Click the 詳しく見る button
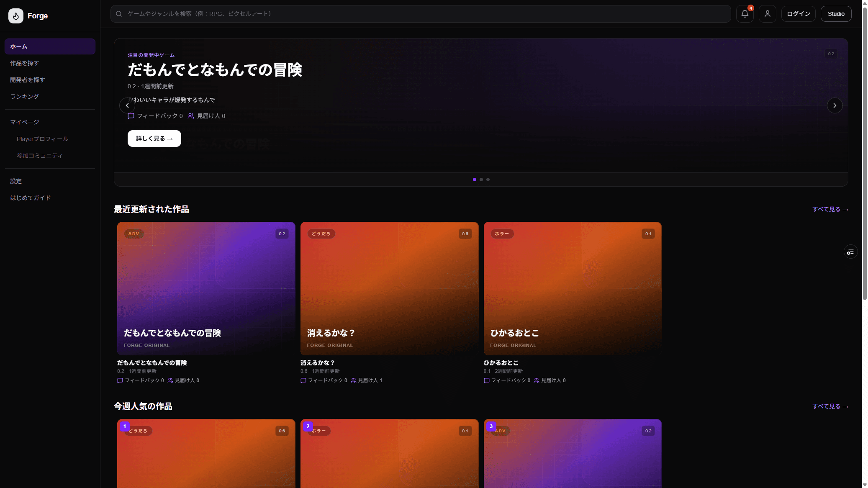 coord(154,139)
